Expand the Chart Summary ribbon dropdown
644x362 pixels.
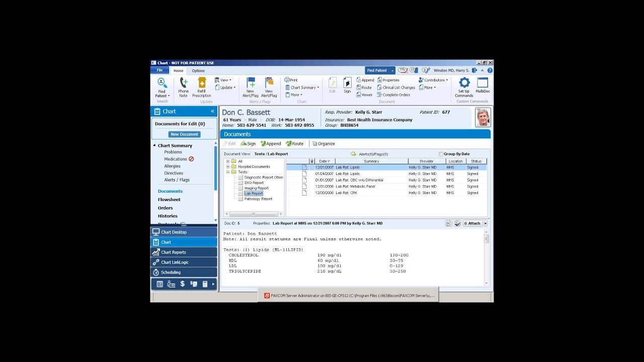pyautogui.click(x=302, y=87)
